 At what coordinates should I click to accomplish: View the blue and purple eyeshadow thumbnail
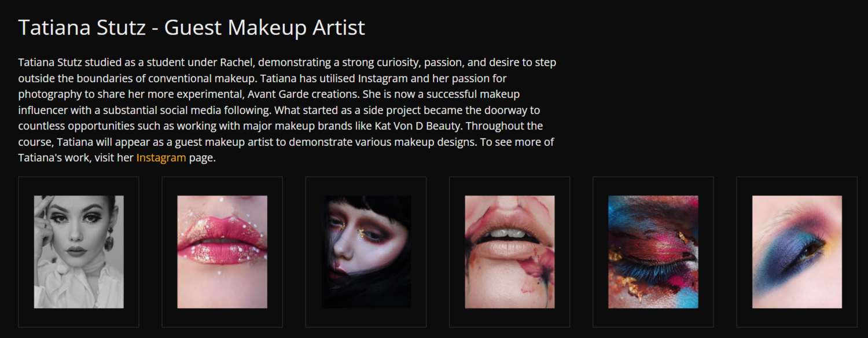click(x=797, y=252)
